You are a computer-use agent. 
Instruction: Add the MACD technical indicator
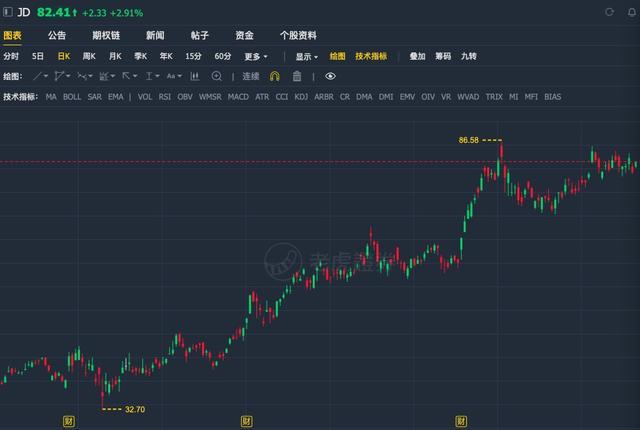[238, 96]
